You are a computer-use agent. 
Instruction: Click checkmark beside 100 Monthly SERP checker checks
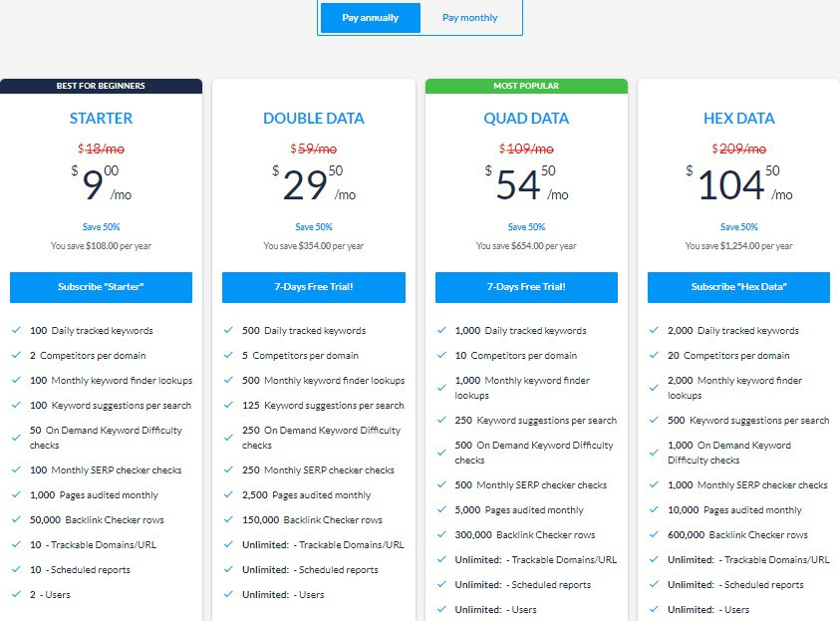click(16, 469)
